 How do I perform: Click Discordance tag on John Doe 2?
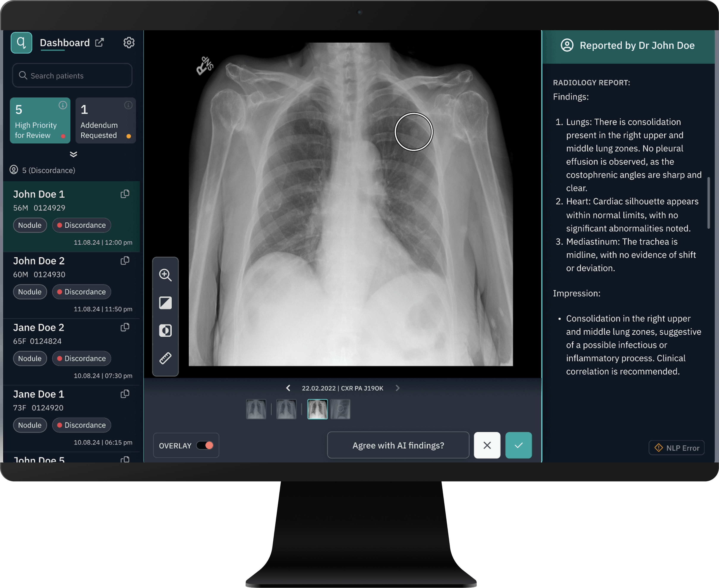click(x=81, y=292)
